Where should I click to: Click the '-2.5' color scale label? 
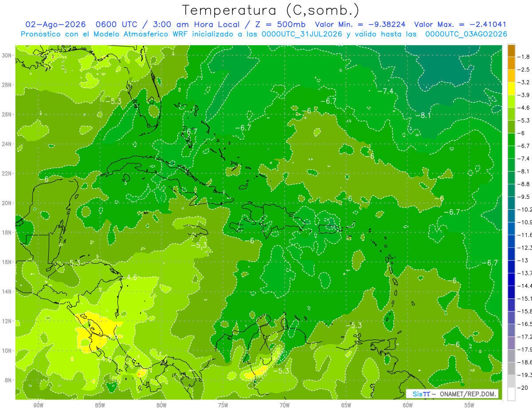point(524,70)
